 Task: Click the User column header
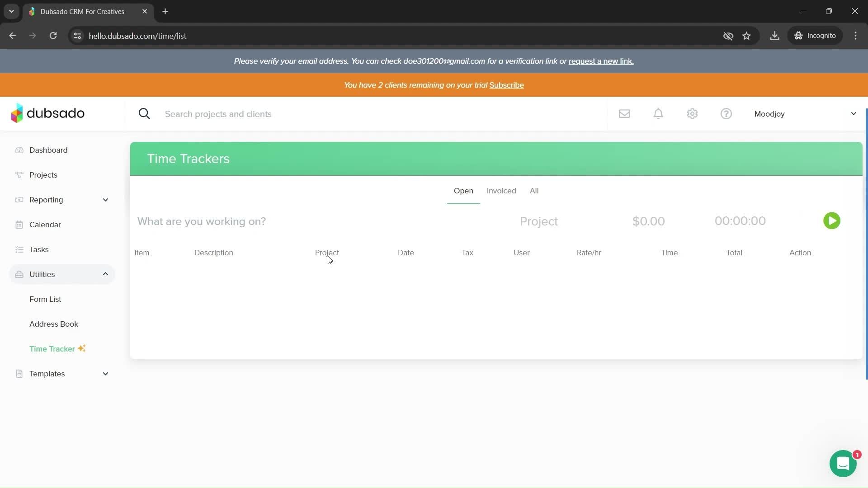coord(521,253)
